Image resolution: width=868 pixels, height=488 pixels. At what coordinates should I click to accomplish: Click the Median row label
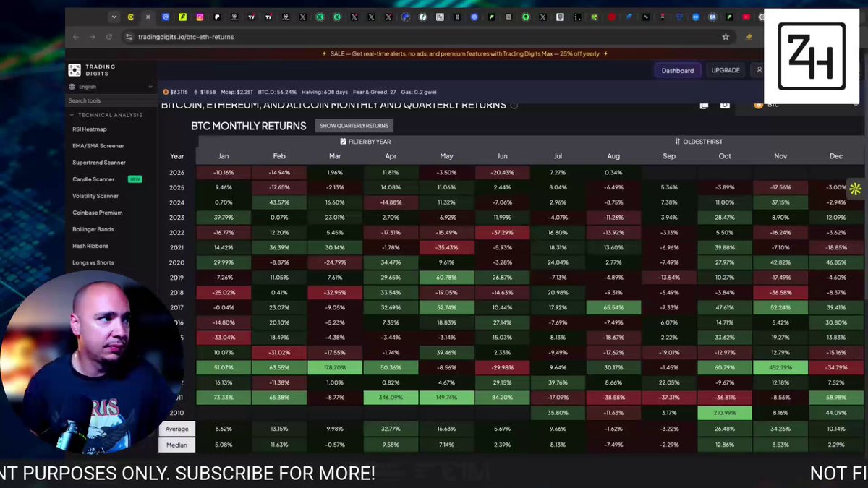(x=176, y=445)
